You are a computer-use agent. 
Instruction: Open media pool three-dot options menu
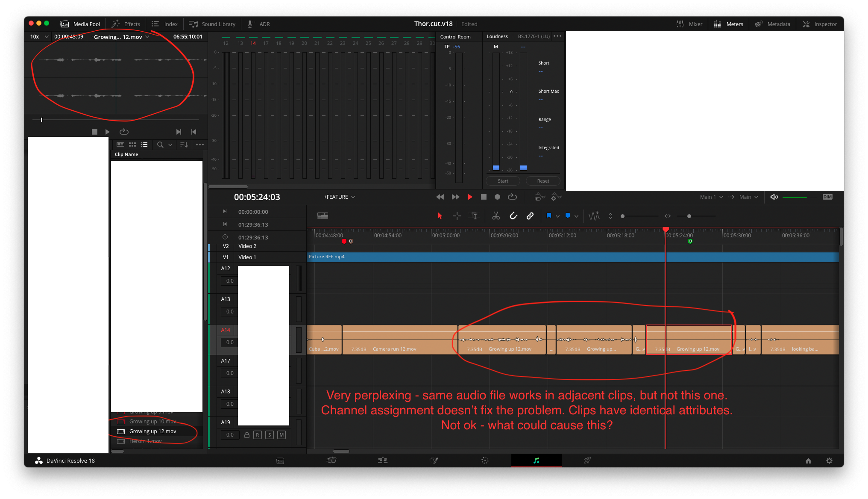(200, 145)
